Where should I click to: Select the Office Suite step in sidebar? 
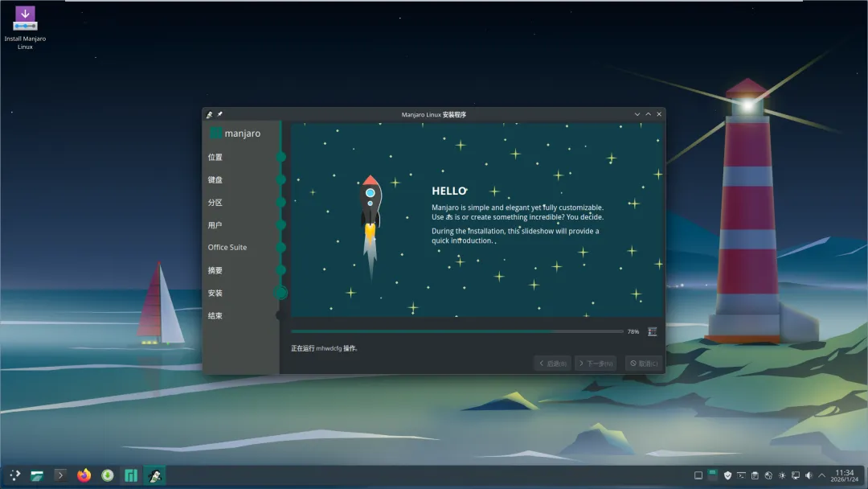point(227,248)
